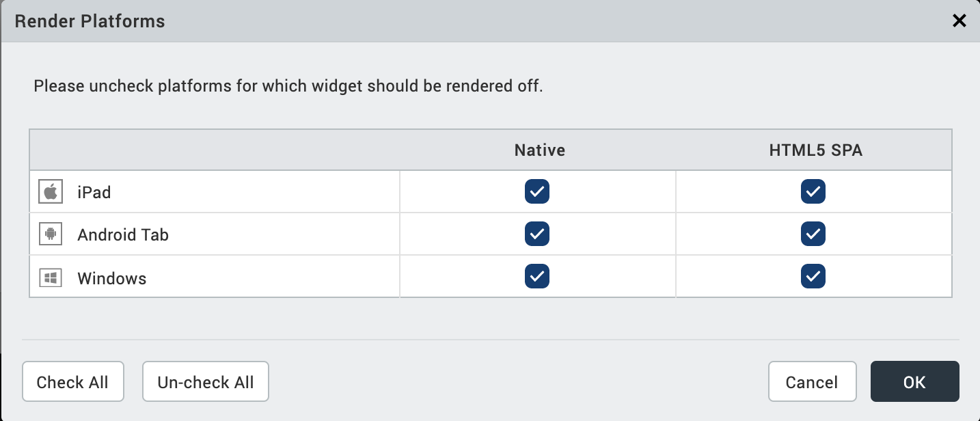Confirm platform selection with OK

pyautogui.click(x=914, y=381)
